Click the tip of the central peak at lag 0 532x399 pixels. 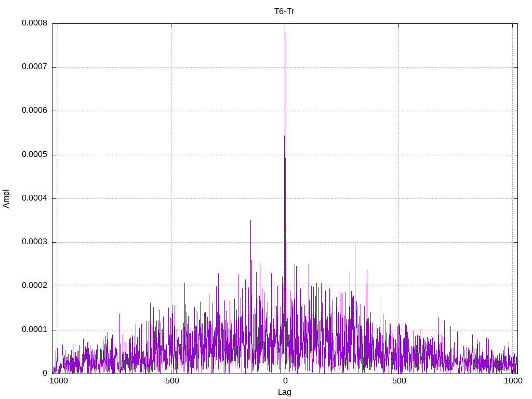click(x=285, y=33)
